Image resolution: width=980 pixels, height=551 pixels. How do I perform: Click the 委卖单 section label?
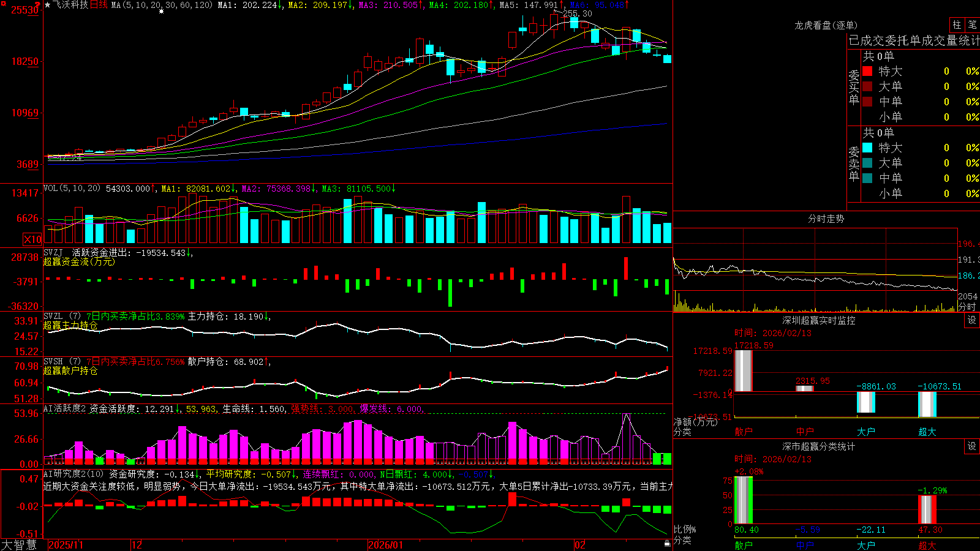(854, 163)
